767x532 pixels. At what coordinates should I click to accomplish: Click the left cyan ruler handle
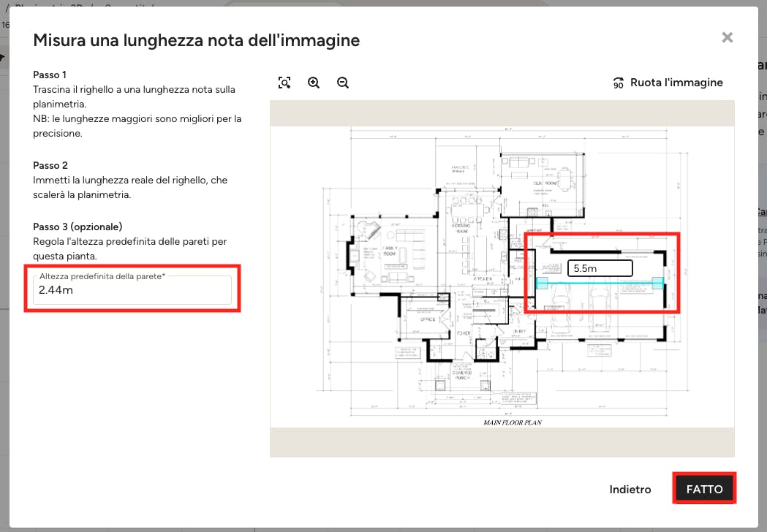542,283
